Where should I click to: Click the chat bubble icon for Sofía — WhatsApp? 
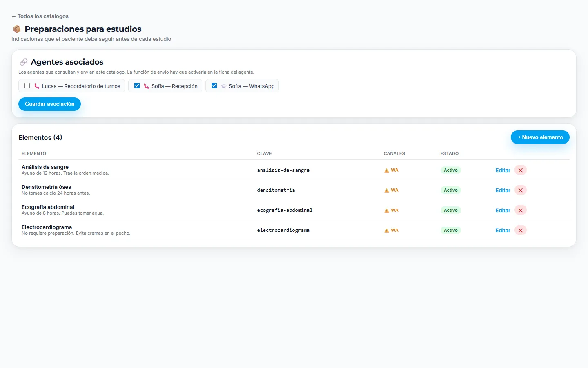click(224, 86)
